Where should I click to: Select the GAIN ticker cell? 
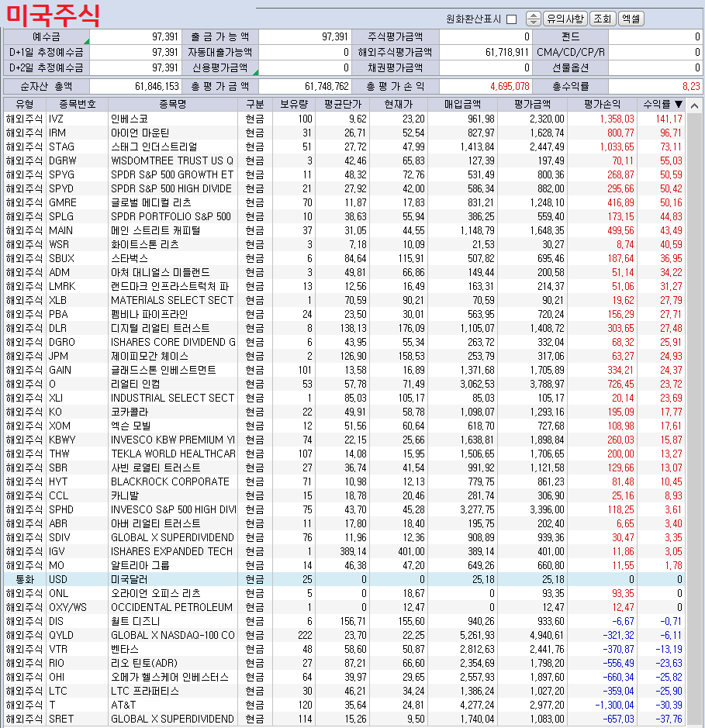77,370
